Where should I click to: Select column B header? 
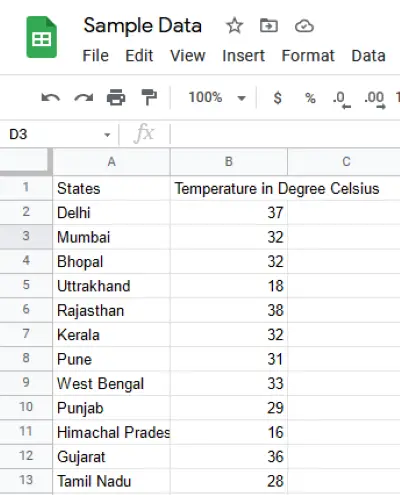click(229, 162)
